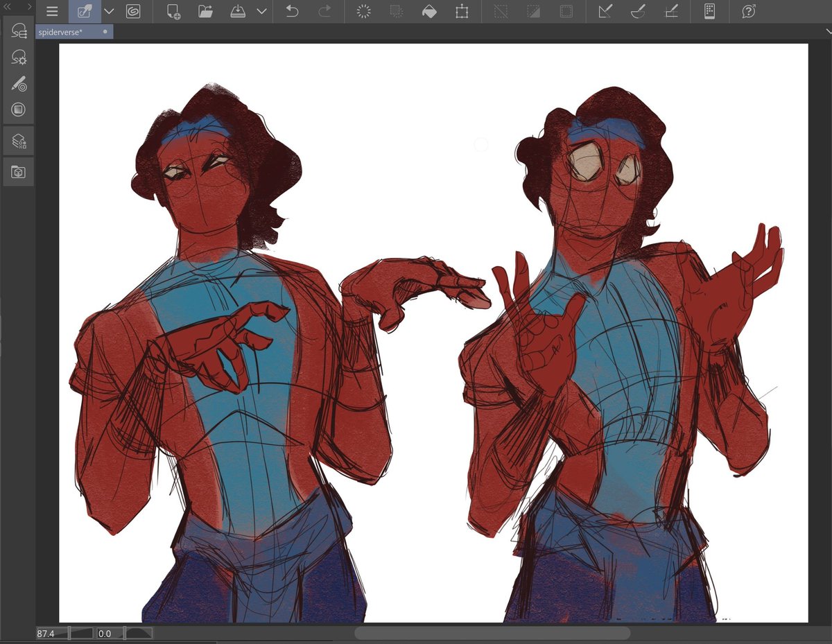
Task: Select the Fill paint bucket icon
Action: click(x=429, y=11)
